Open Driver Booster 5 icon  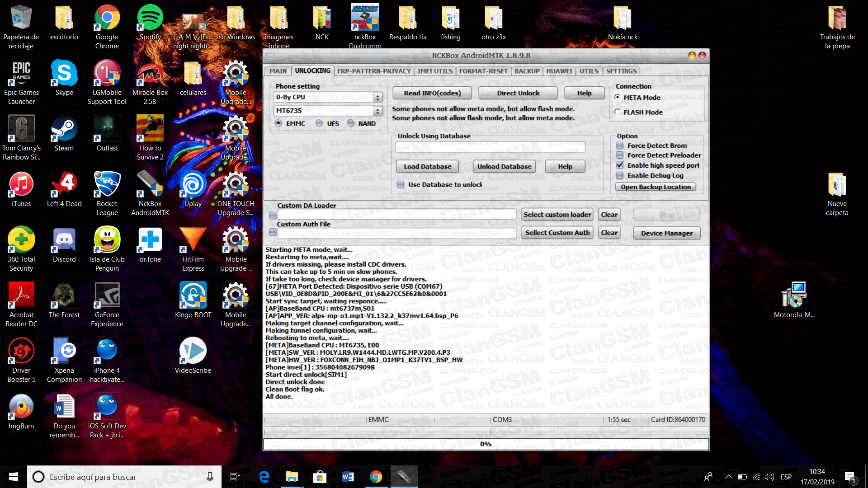coord(21,361)
